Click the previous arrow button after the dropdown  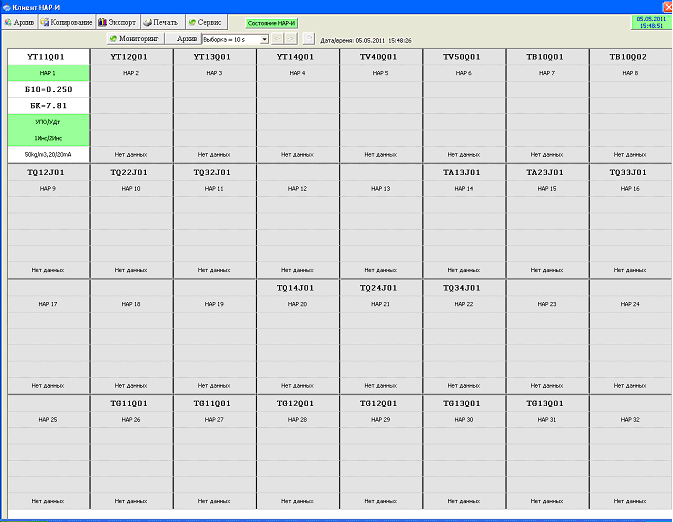pos(278,39)
